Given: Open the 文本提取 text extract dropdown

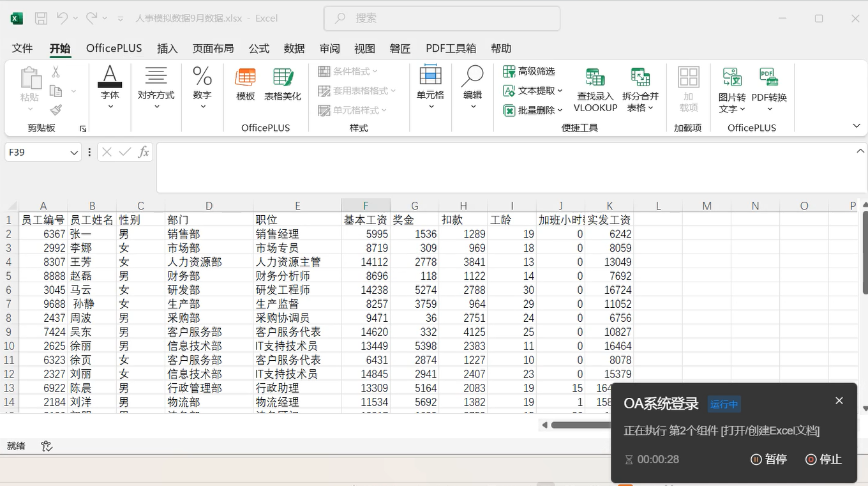Looking at the screenshot, I should coord(533,91).
